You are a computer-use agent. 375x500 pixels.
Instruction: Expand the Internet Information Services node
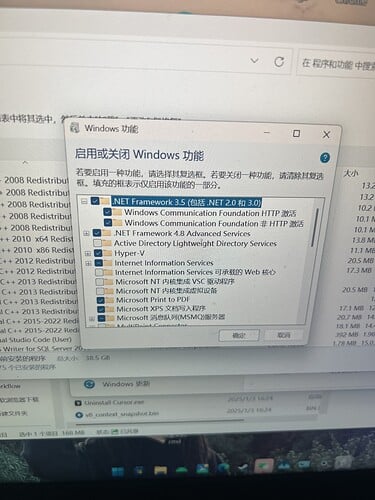pyautogui.click(x=88, y=263)
